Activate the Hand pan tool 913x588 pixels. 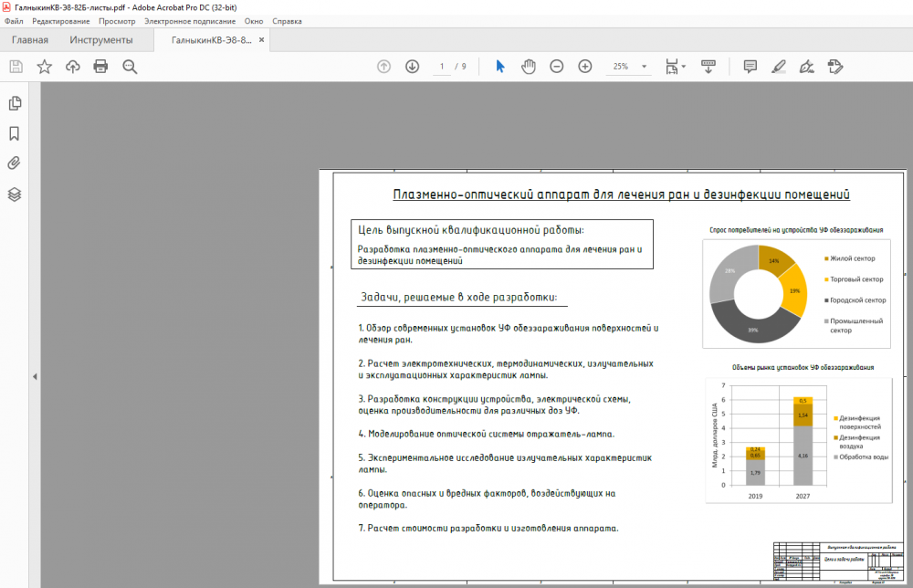pyautogui.click(x=528, y=67)
